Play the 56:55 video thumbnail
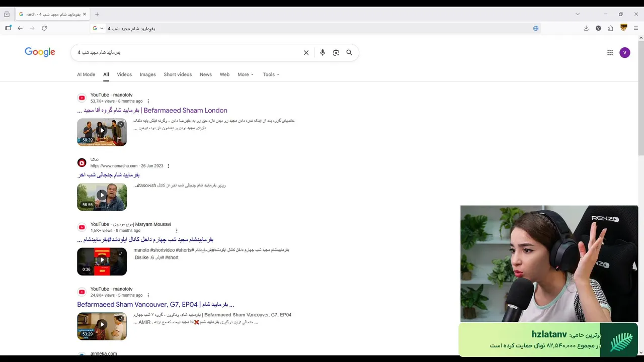Screen dimensions: 644x362 pos(102,197)
